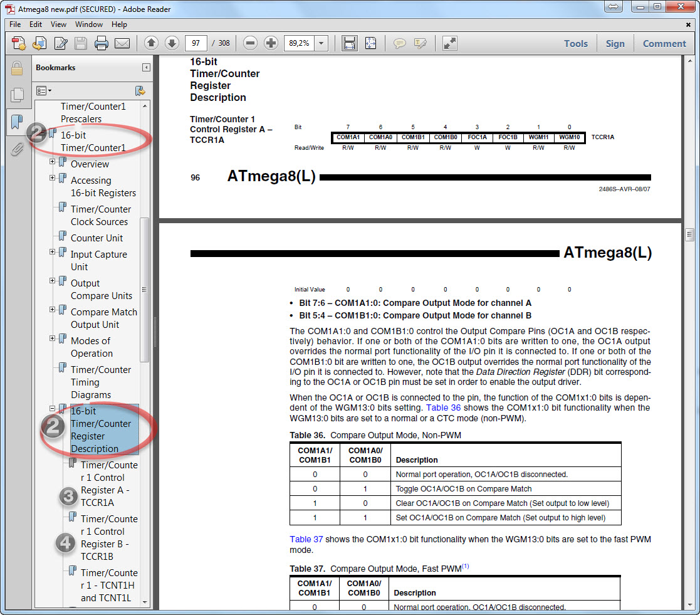Go to next page with down arrow

[172, 43]
